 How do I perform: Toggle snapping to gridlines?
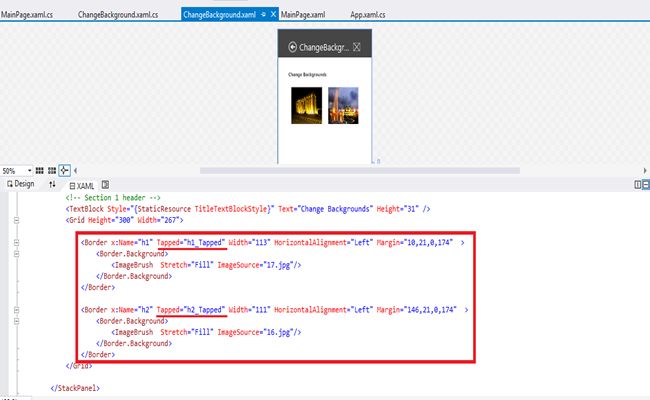tap(52, 170)
